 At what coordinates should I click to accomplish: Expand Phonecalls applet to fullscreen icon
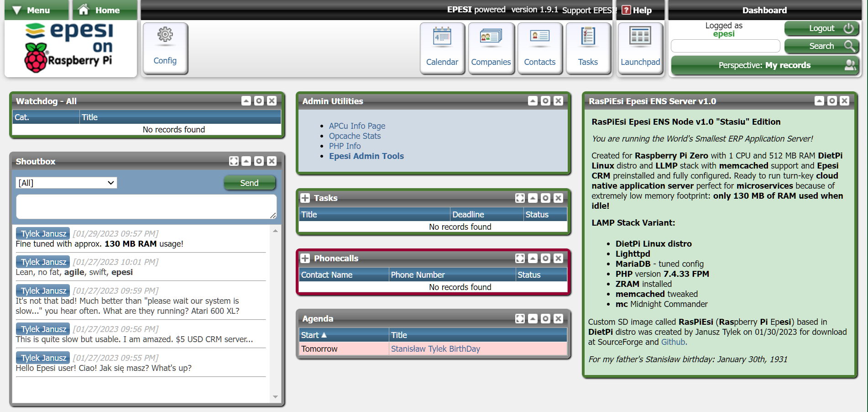[x=520, y=259]
